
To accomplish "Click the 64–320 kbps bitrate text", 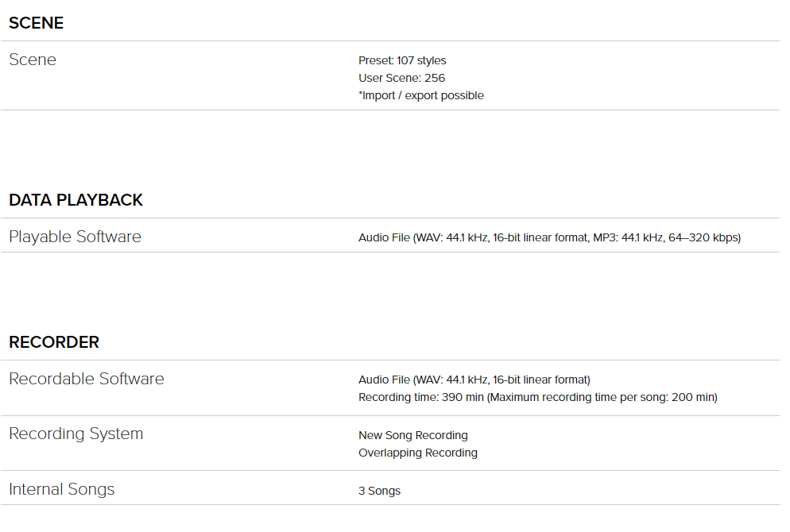I will point(704,237).
